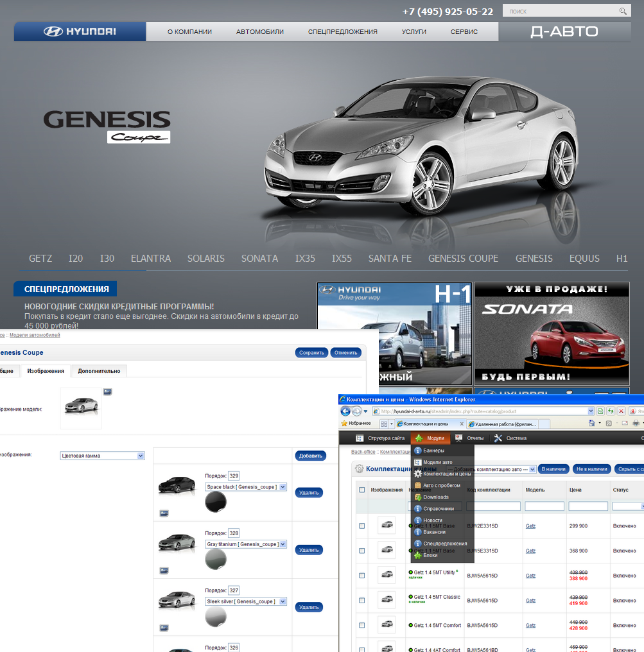Check the row for code BJW2E3315D
The image size is (644, 652).
point(362,526)
